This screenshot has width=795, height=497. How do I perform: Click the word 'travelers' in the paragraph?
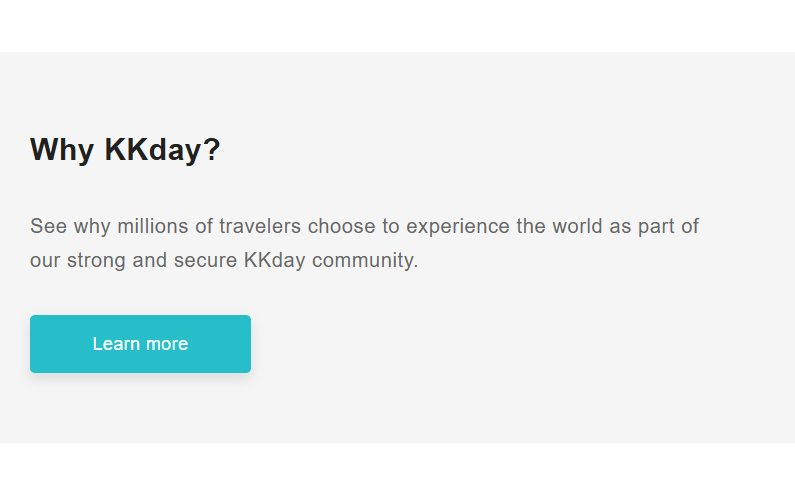coord(260,226)
